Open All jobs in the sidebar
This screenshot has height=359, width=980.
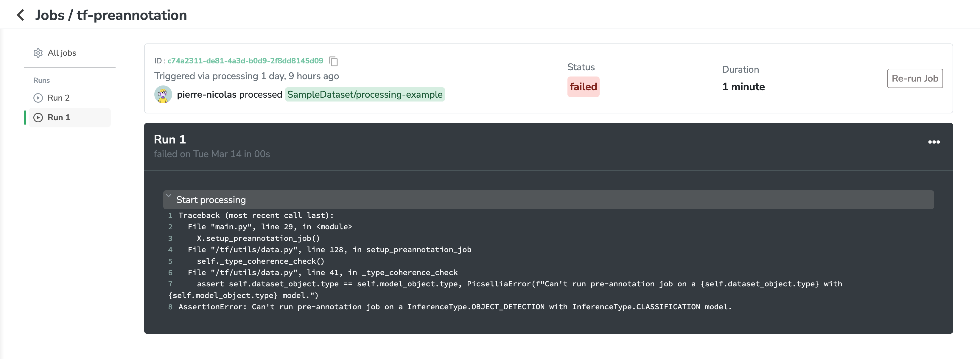tap(62, 53)
